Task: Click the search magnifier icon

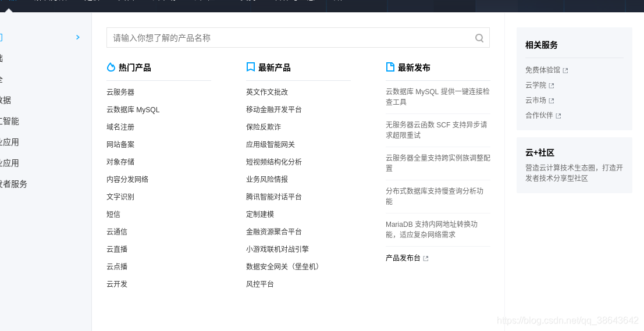Action: click(479, 38)
